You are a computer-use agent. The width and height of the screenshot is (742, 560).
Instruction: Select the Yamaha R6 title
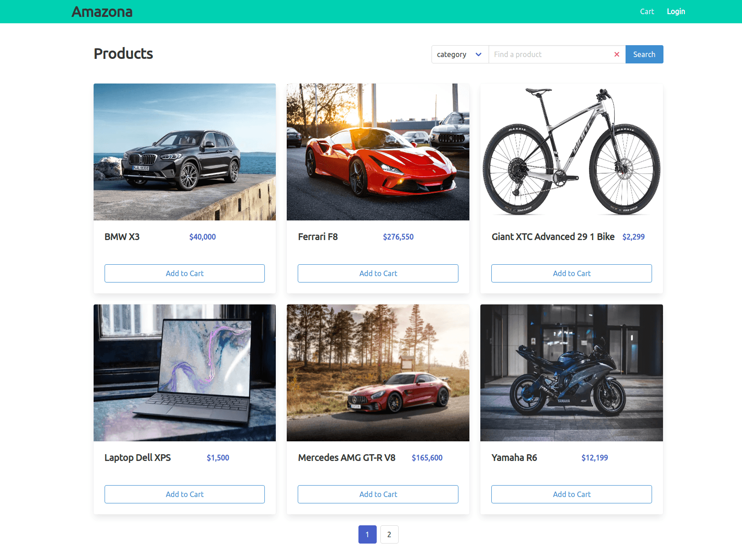(514, 458)
